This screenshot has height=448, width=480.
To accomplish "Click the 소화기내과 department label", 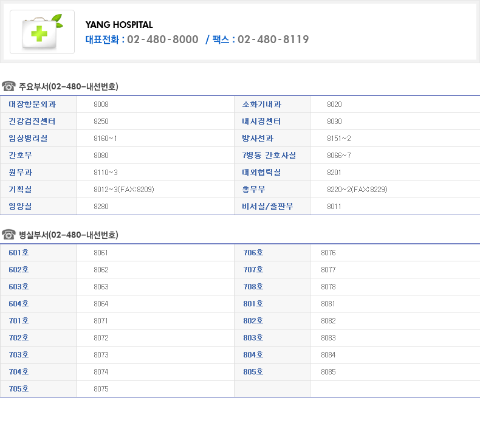I will (262, 105).
